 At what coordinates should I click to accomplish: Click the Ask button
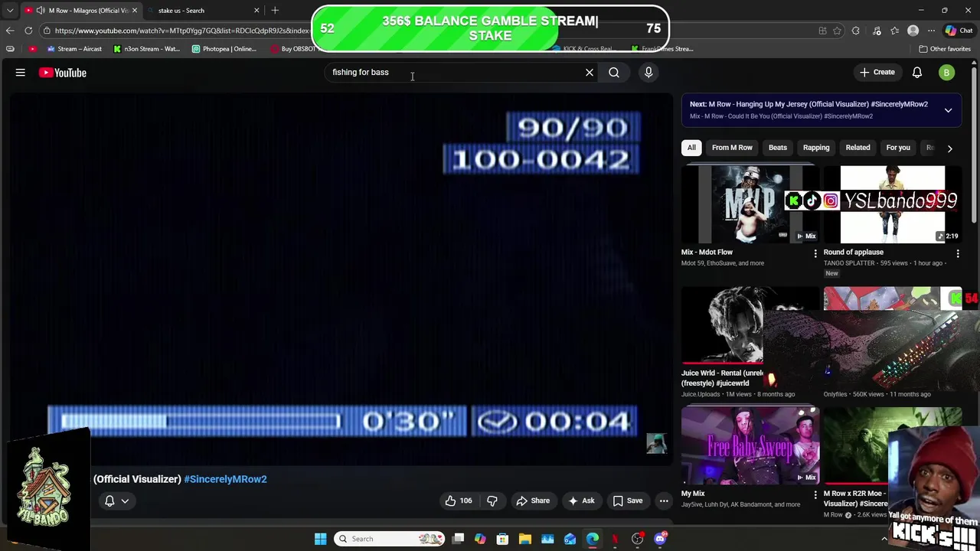(581, 500)
